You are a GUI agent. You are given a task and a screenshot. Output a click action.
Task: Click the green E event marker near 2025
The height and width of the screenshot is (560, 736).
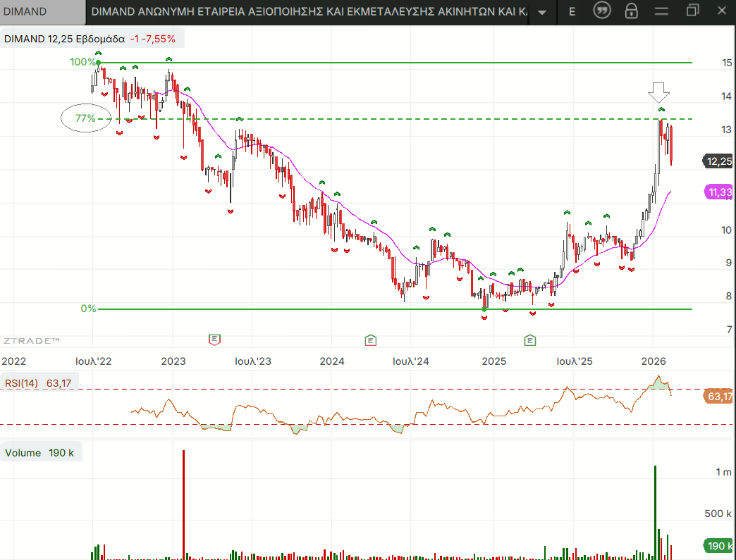pos(529,340)
